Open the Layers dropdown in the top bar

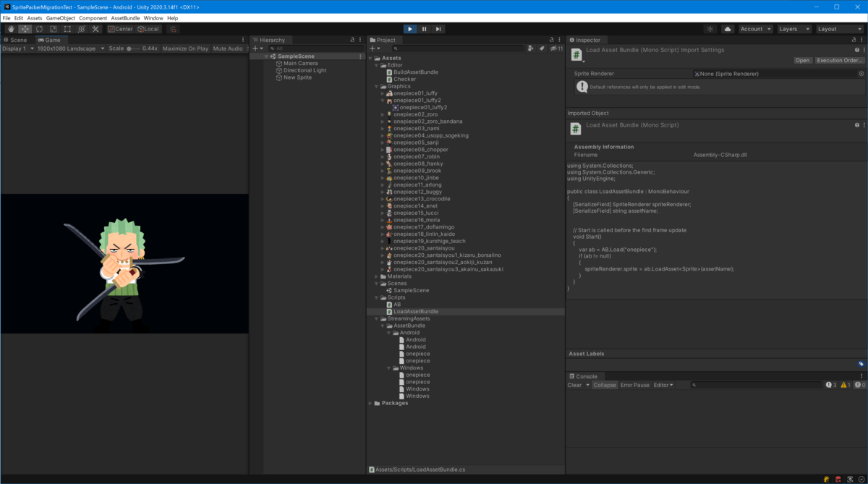[793, 29]
